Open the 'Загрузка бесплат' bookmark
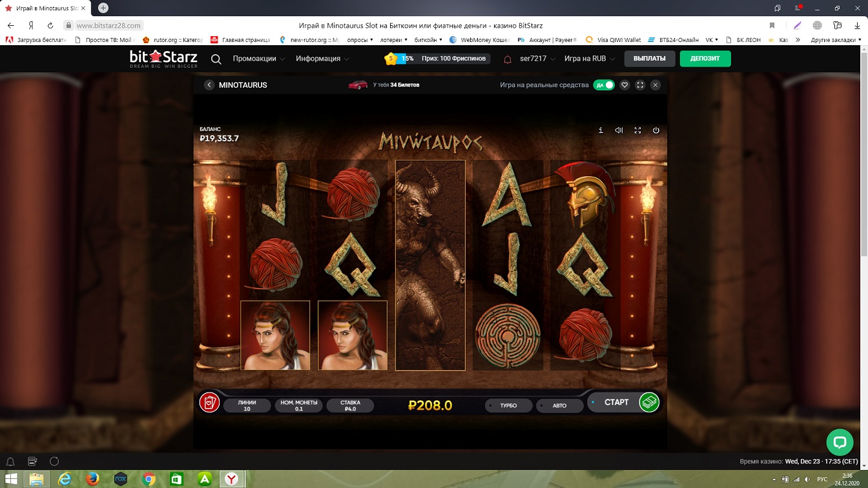Screen dimensions: 868x488 coord(36,39)
